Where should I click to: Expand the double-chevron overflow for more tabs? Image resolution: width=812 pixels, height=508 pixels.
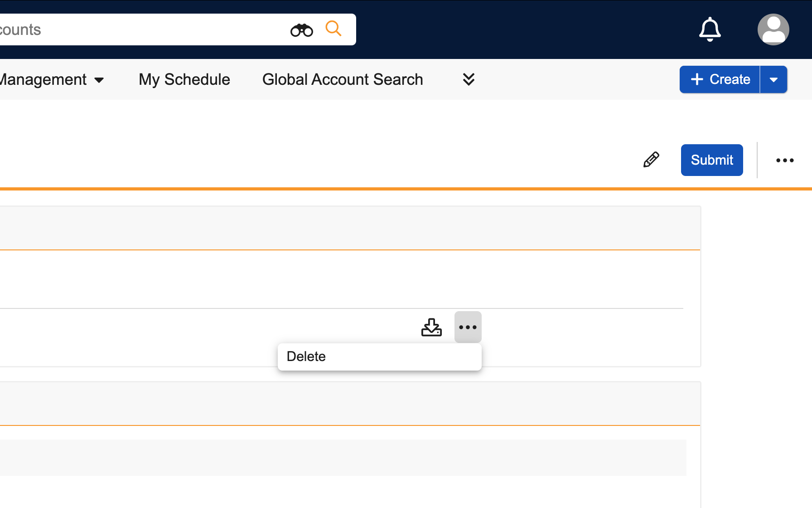coord(469,79)
